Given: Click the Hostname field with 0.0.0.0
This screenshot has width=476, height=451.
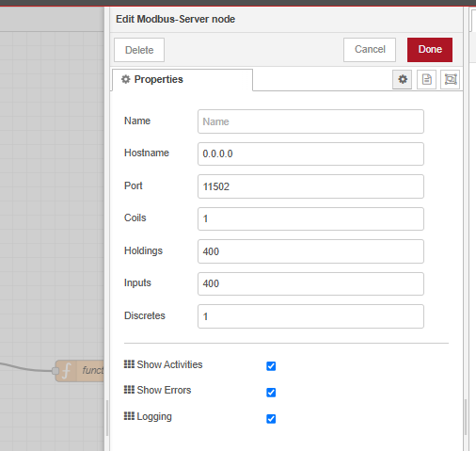Looking at the screenshot, I should tap(310, 153).
